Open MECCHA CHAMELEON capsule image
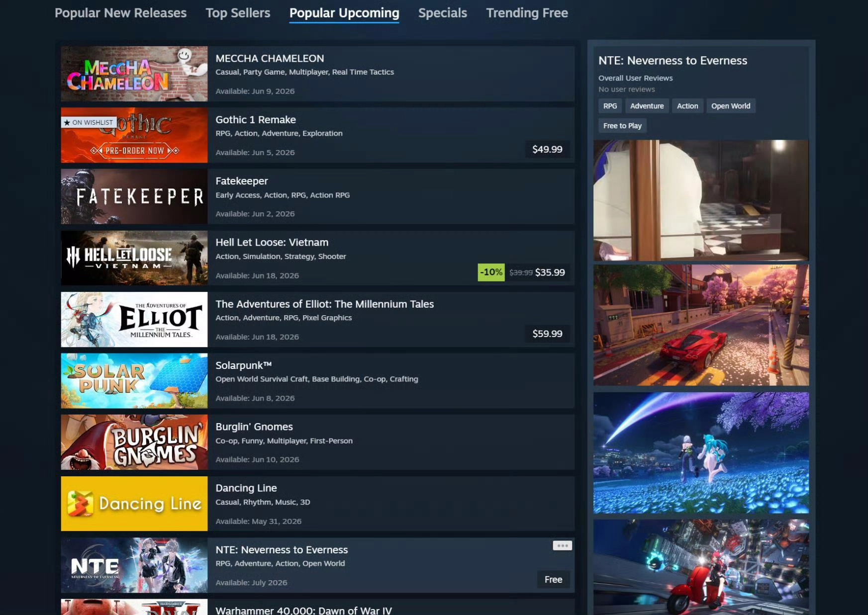 [134, 74]
